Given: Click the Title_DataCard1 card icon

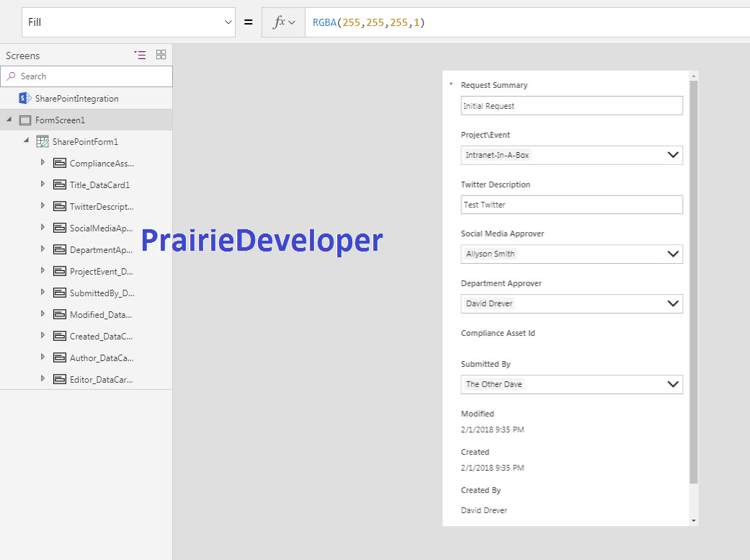Looking at the screenshot, I should pyautogui.click(x=60, y=185).
